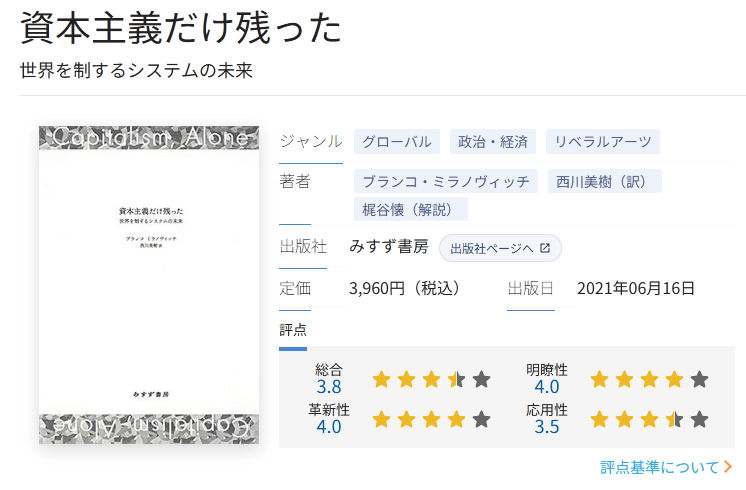Select the 政治・経済 genre tag
Viewport: 746px width, 490px height.
(493, 142)
